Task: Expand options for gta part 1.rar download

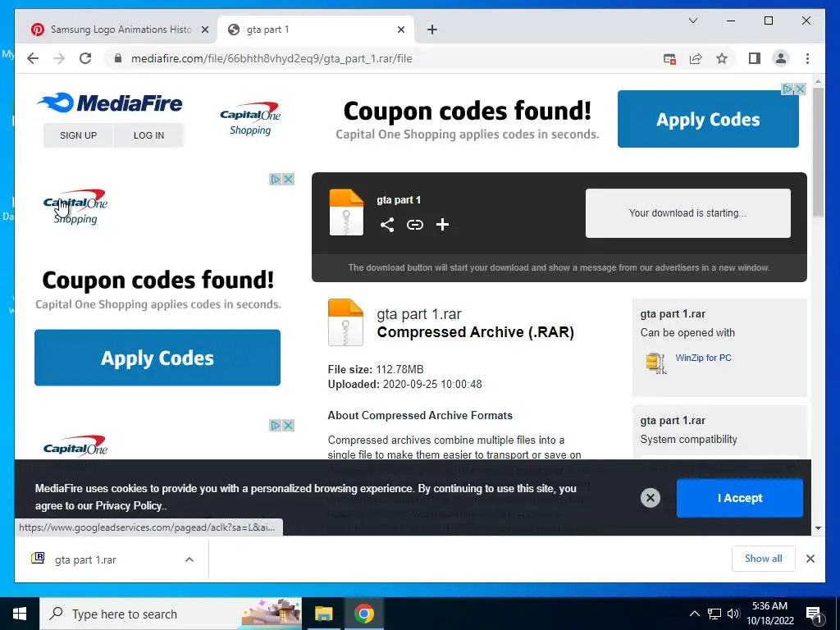Action: (x=189, y=559)
